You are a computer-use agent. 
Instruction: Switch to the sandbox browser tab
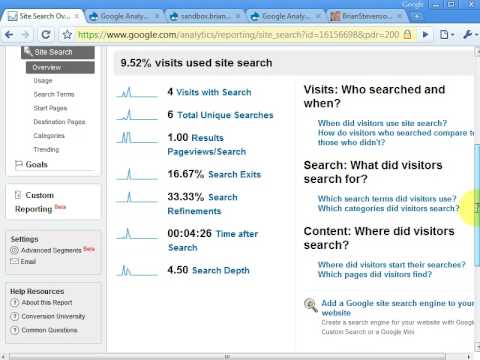205,16
